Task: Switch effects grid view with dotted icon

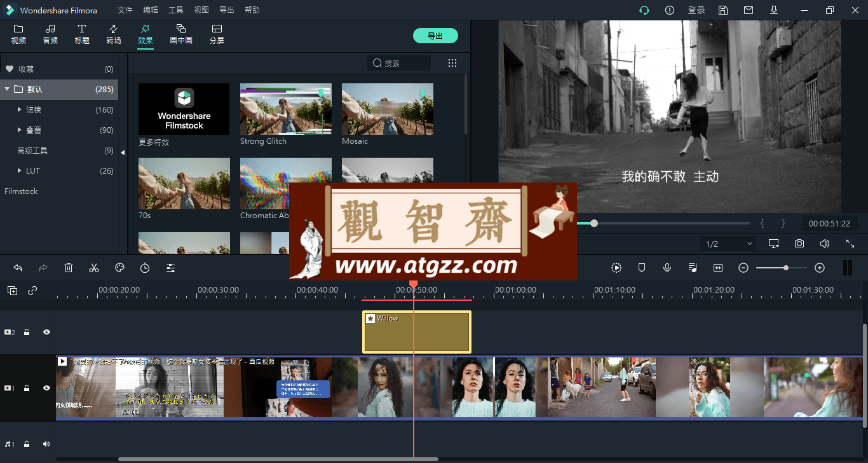Action: pyautogui.click(x=452, y=63)
